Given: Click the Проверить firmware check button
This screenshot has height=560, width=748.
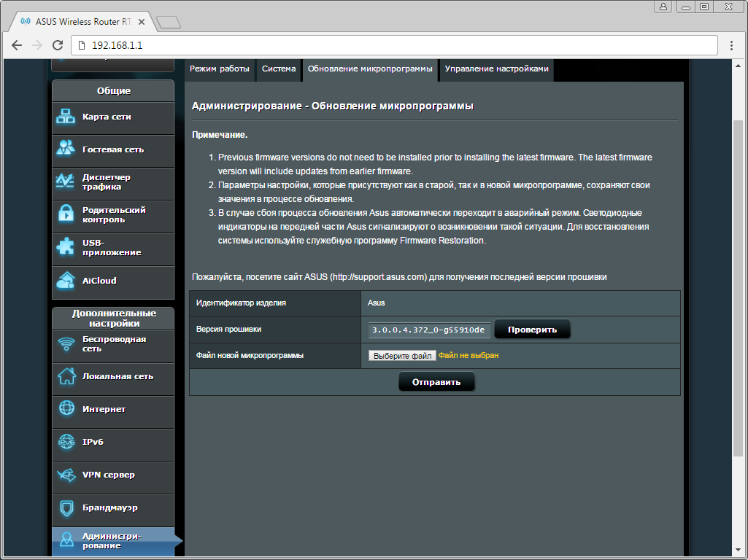Looking at the screenshot, I should point(532,330).
